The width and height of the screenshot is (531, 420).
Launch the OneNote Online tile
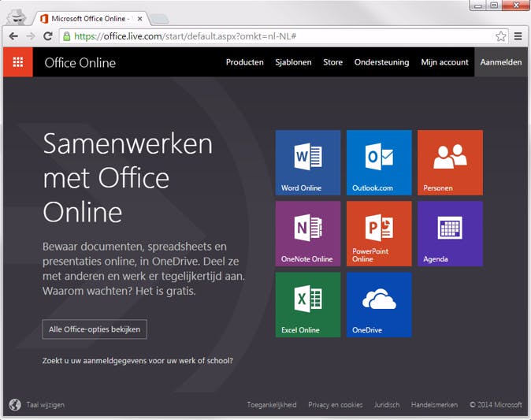click(x=308, y=234)
